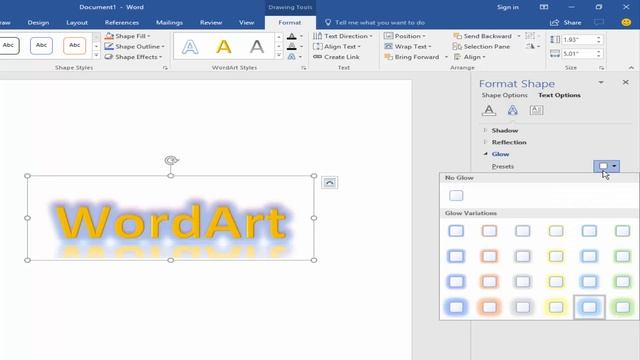Select the blue-outlined Abc shape style

pyautogui.click(x=41, y=46)
